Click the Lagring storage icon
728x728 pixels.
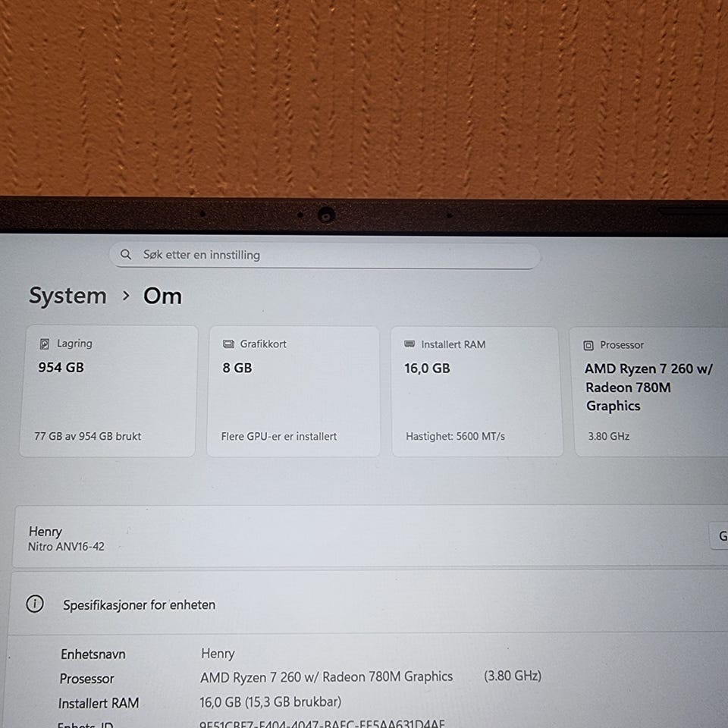[x=45, y=344]
